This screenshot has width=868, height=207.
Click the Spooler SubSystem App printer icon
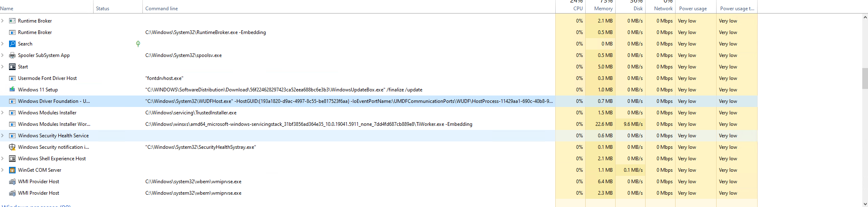click(x=12, y=55)
